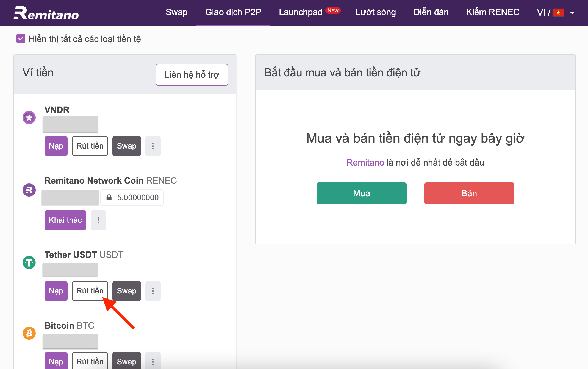Click the green Mua button
Viewport: 588px width, 369px height.
point(362,193)
